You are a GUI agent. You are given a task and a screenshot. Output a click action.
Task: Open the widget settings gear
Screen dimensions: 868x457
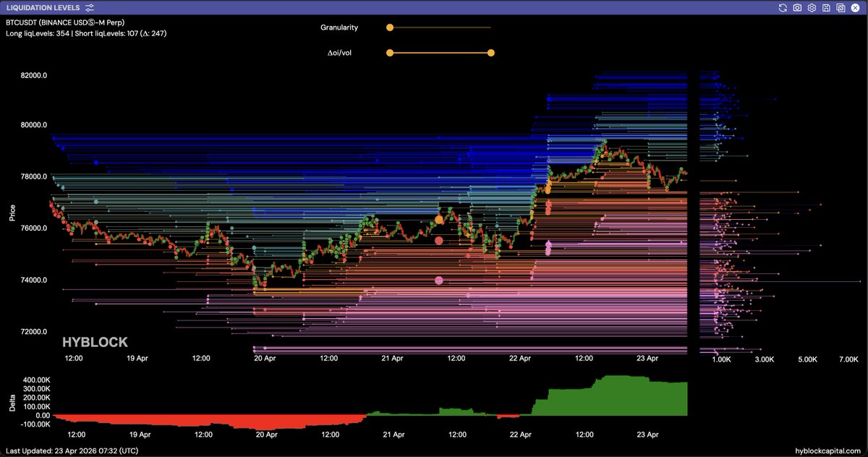point(812,7)
